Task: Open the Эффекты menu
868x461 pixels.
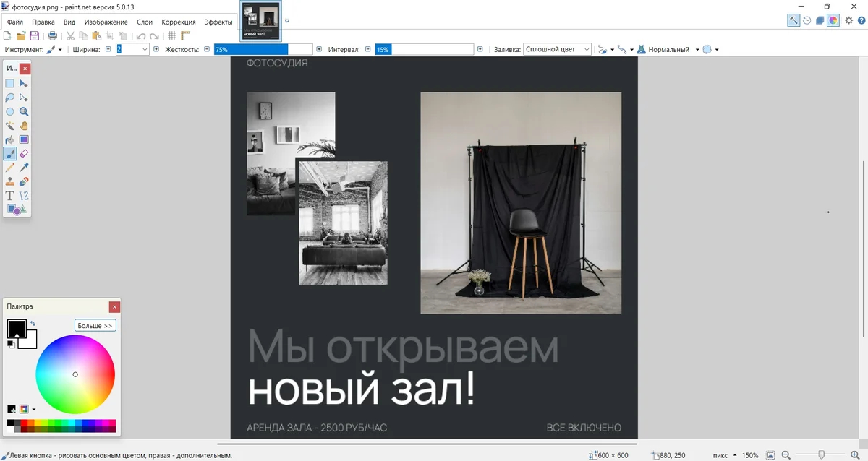Action: [218, 22]
